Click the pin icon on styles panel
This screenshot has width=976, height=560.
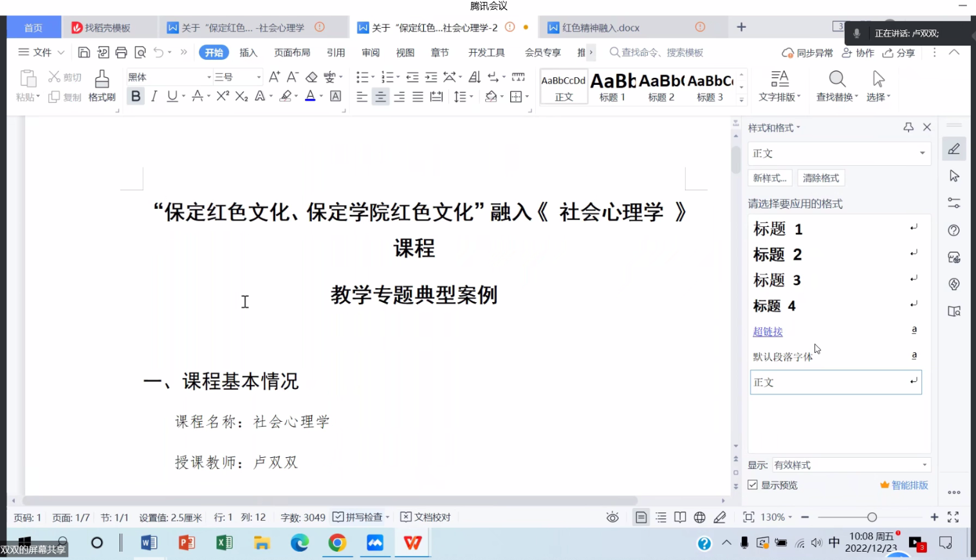908,127
